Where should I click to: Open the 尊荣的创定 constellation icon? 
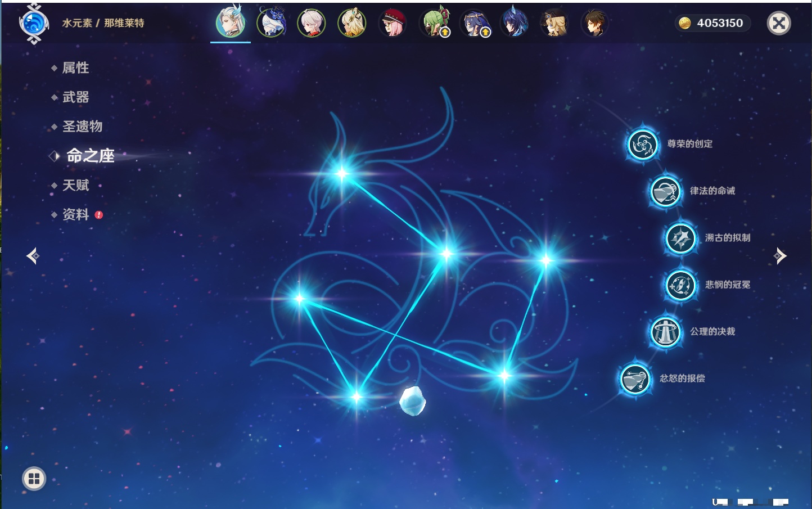click(x=642, y=145)
